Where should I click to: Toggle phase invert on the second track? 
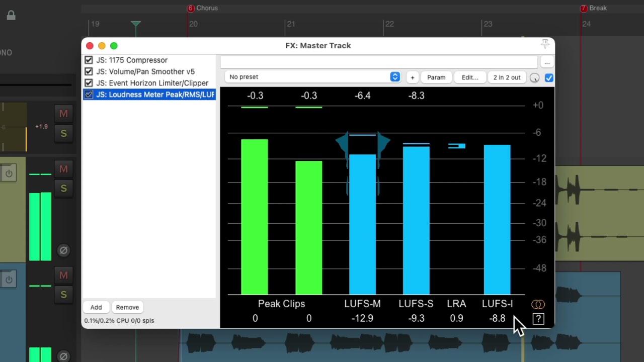[63, 250]
